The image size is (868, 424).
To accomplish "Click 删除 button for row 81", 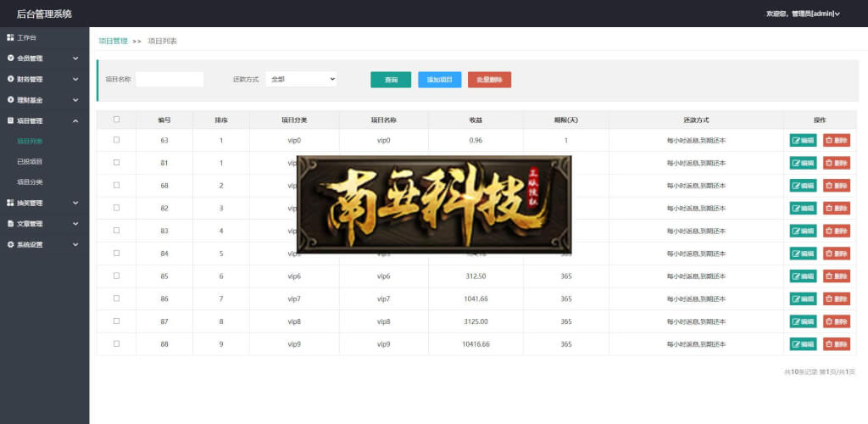I will [837, 163].
